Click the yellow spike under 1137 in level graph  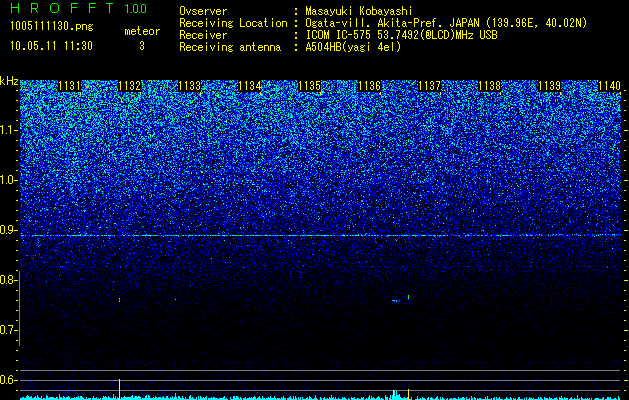pyautogui.click(x=408, y=394)
